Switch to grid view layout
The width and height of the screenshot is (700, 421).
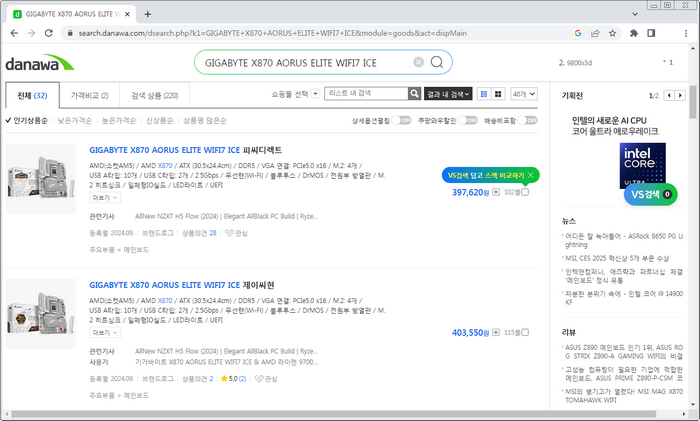tap(498, 94)
